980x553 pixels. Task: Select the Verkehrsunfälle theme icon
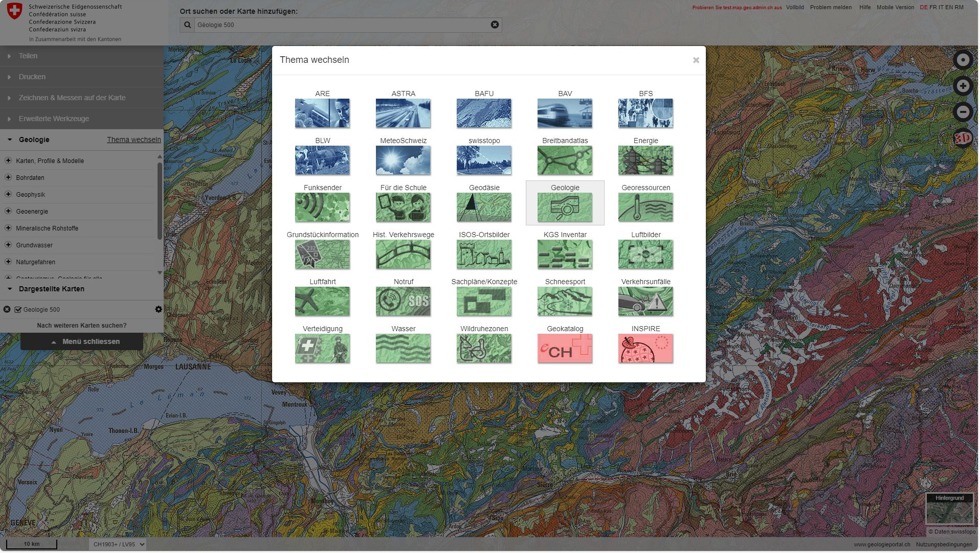tap(645, 301)
